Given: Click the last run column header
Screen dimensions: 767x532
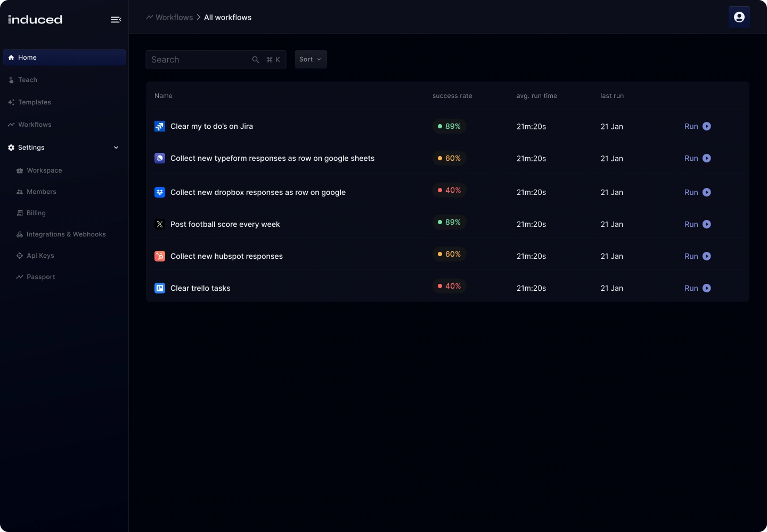Looking at the screenshot, I should point(612,96).
